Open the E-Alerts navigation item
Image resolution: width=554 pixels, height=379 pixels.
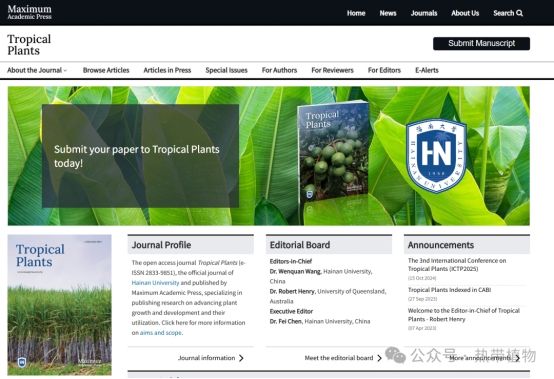tap(426, 70)
